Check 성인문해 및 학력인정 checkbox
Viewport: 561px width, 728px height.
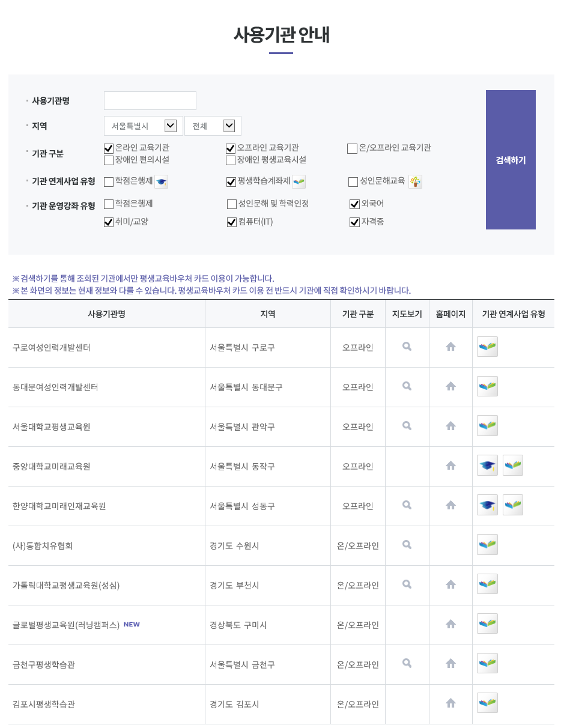coord(232,204)
